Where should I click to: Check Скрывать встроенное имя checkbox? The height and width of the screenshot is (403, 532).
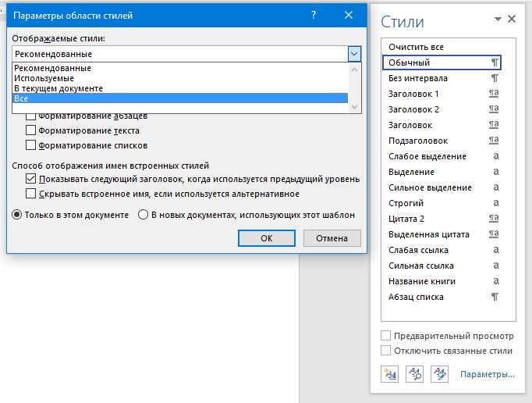tap(30, 194)
